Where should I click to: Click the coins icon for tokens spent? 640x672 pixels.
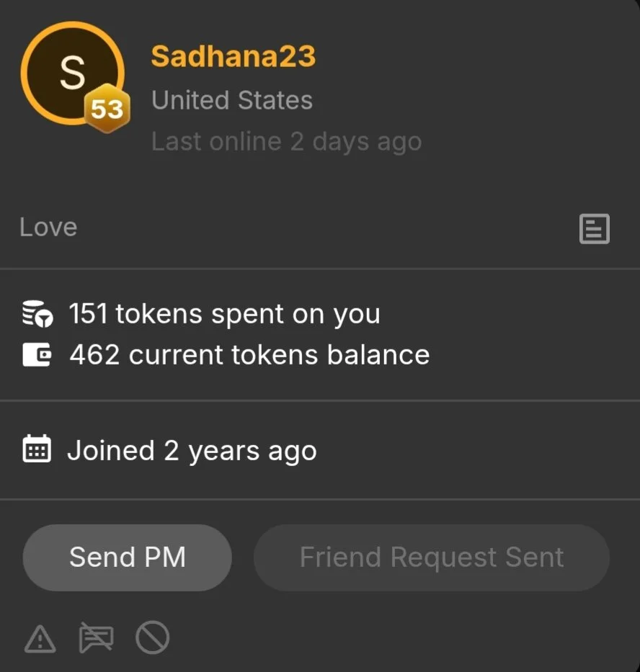click(x=37, y=314)
